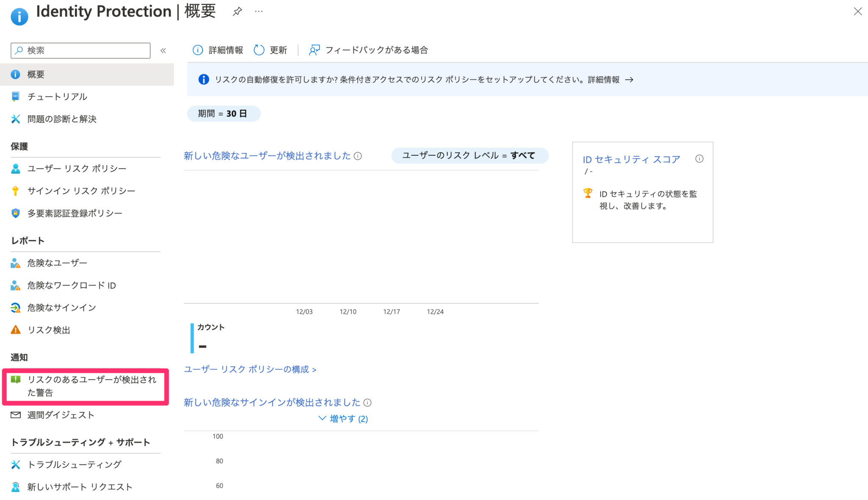Select the key icon for サインイン リスク ポリシー
The width and height of the screenshot is (868, 500).
coord(16,190)
